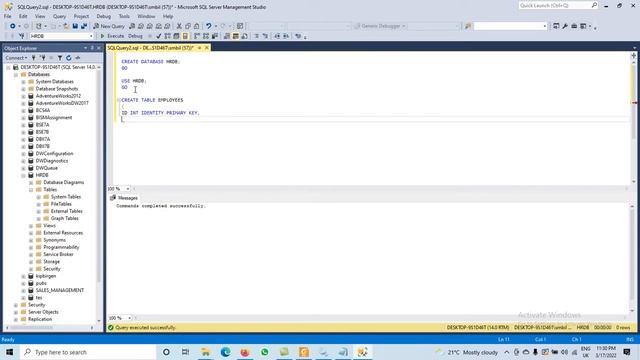
Task: Click the New Query button
Action: [x=109, y=26]
